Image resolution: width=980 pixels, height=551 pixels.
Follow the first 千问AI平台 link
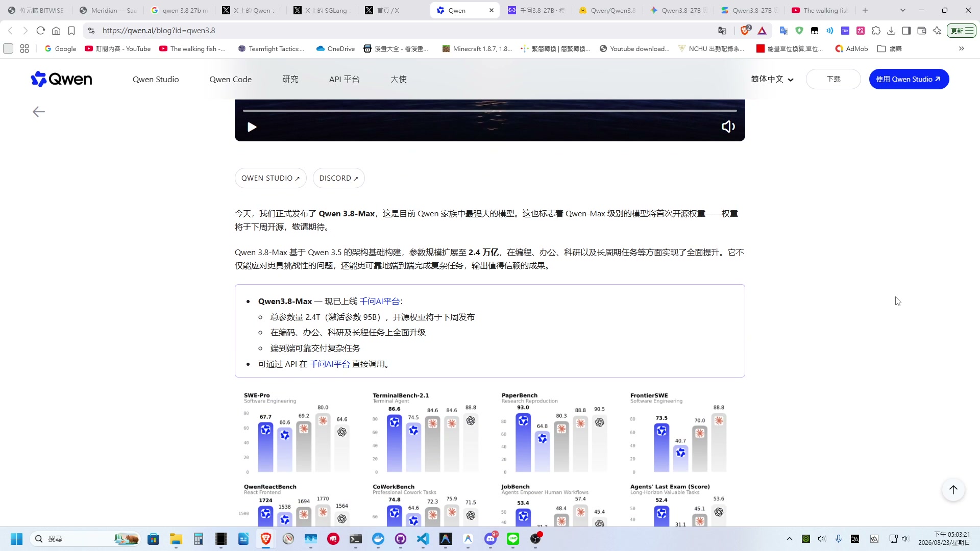380,302
